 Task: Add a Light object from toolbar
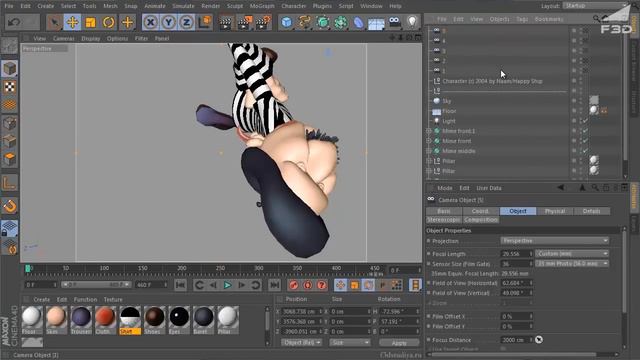point(412,22)
